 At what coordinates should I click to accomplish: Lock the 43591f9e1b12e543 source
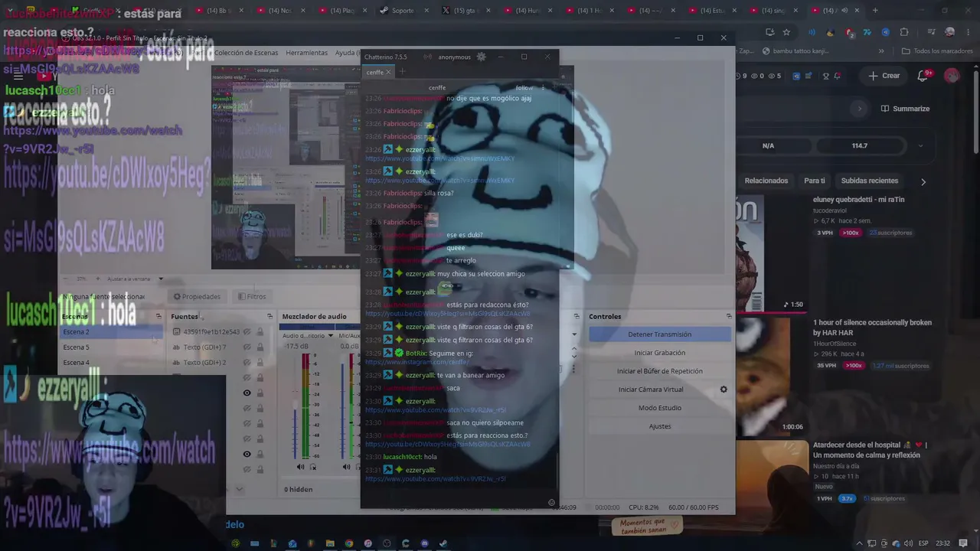point(260,332)
